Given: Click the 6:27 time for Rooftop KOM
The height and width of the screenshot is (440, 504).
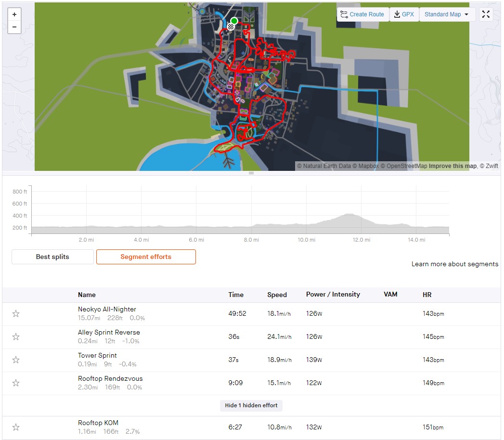Looking at the screenshot, I should [235, 427].
